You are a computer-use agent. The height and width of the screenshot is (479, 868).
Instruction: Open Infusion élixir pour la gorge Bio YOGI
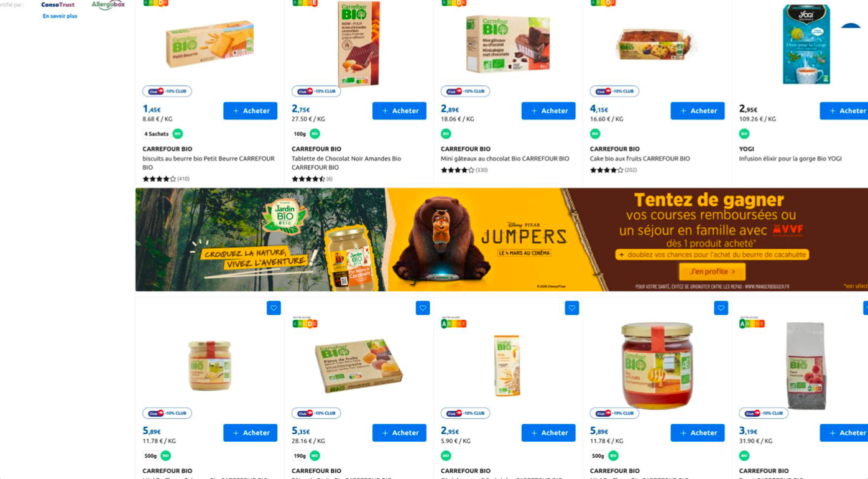[790, 159]
